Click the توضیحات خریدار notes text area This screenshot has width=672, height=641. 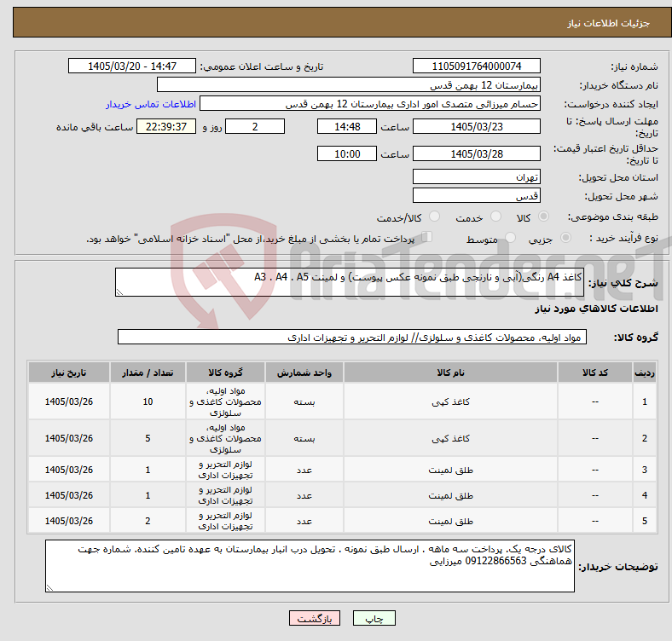click(310, 566)
